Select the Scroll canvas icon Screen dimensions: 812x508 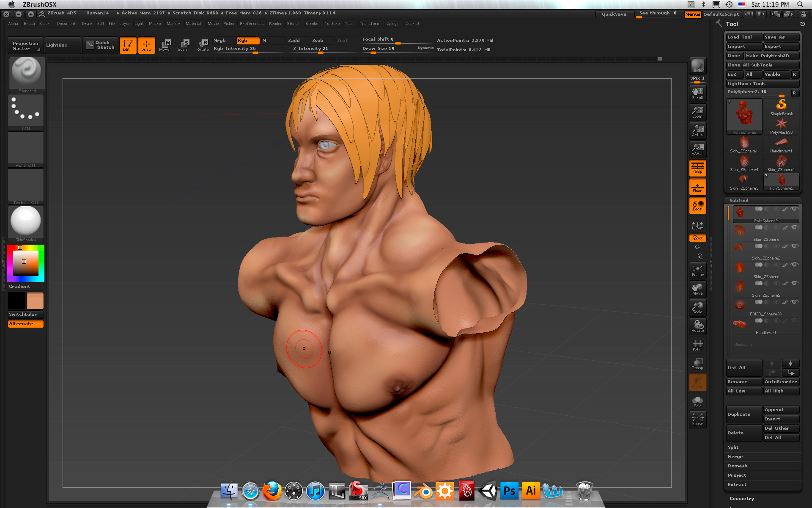tap(697, 93)
